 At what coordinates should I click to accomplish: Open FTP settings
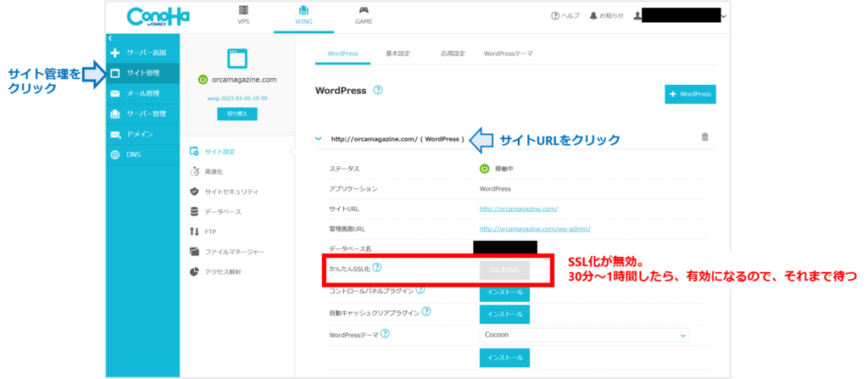[x=210, y=231]
